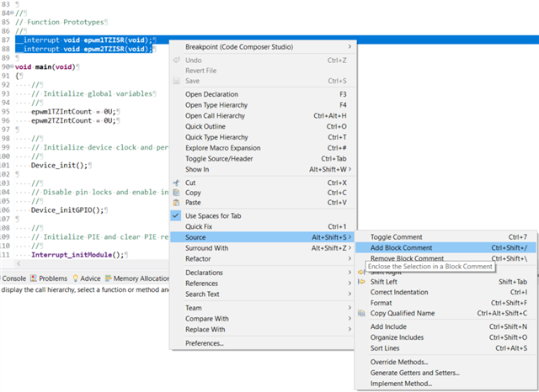Screen dimensions: 539x392
Task: Click the greyed Undo arrow icon
Action: click(x=176, y=61)
